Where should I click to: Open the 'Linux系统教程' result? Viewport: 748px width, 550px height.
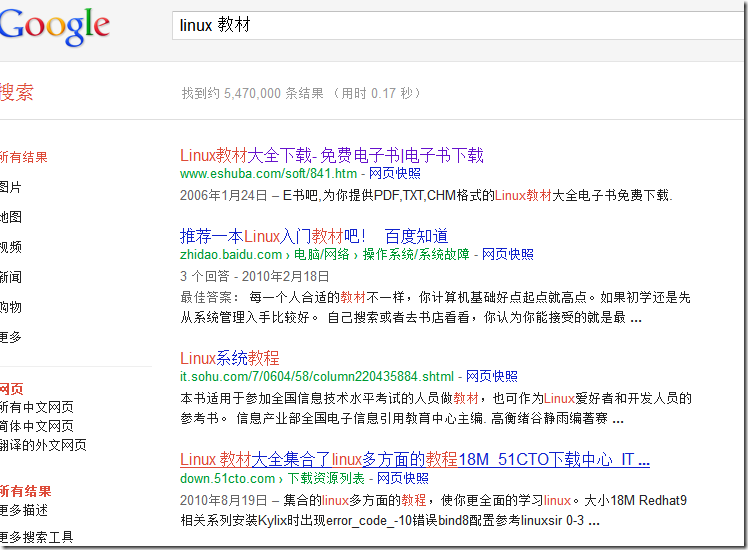point(229,358)
